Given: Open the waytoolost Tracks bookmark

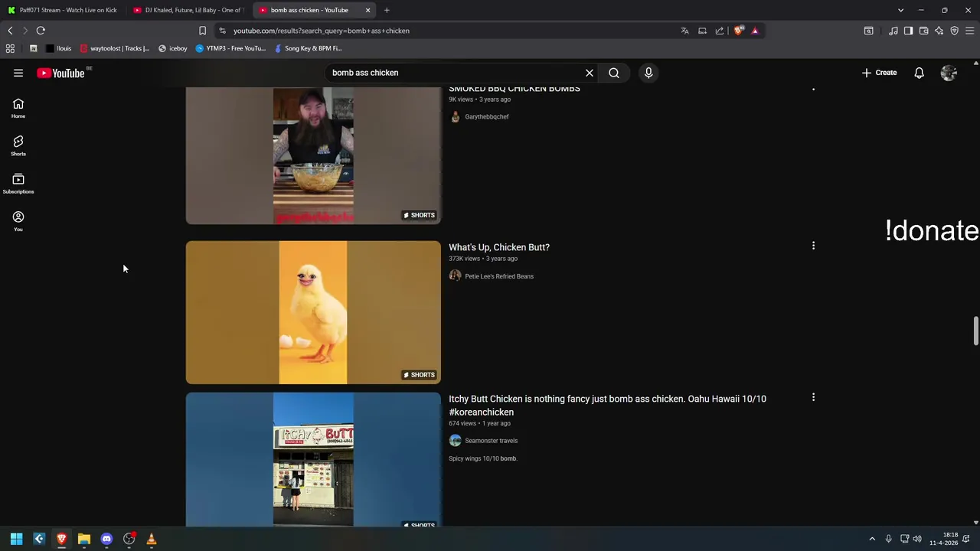Looking at the screenshot, I should coord(115,48).
